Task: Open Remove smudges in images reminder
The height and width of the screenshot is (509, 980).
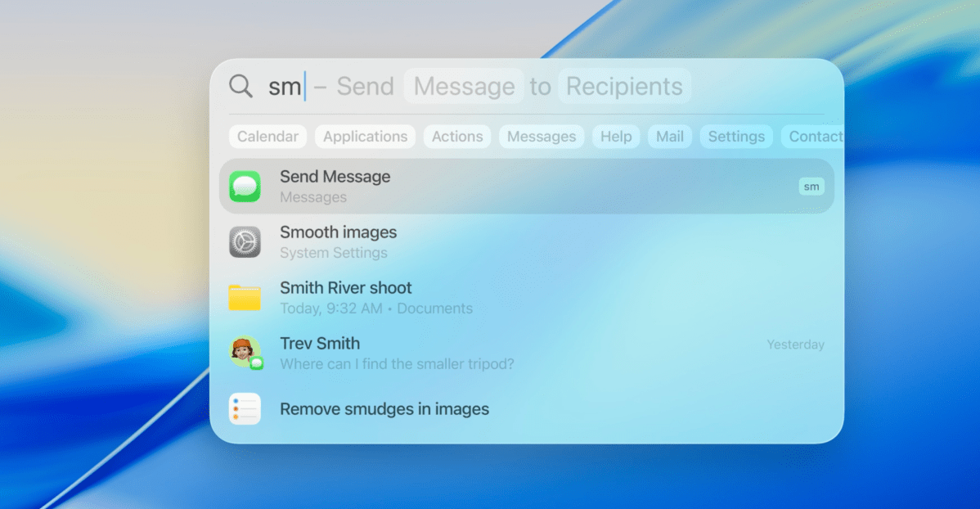Action: 384,409
